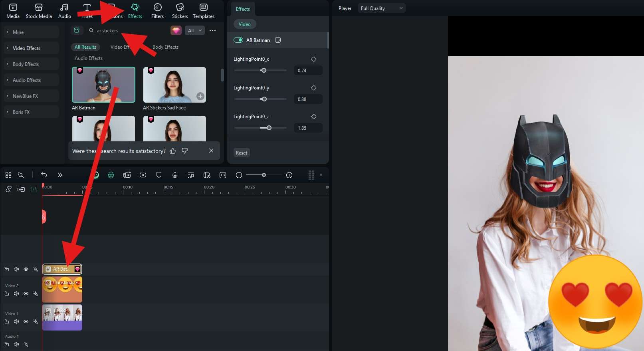Give thumbs down to search results
This screenshot has height=351, width=644.
tap(185, 151)
